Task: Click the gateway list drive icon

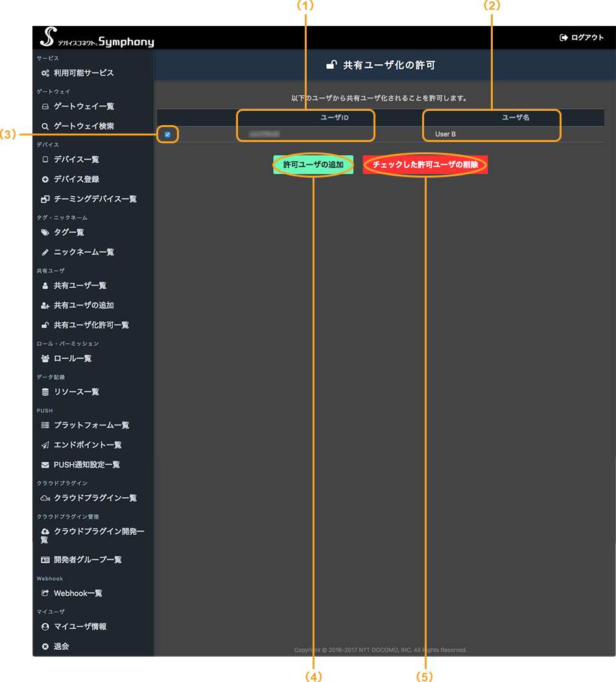Action: [x=45, y=106]
